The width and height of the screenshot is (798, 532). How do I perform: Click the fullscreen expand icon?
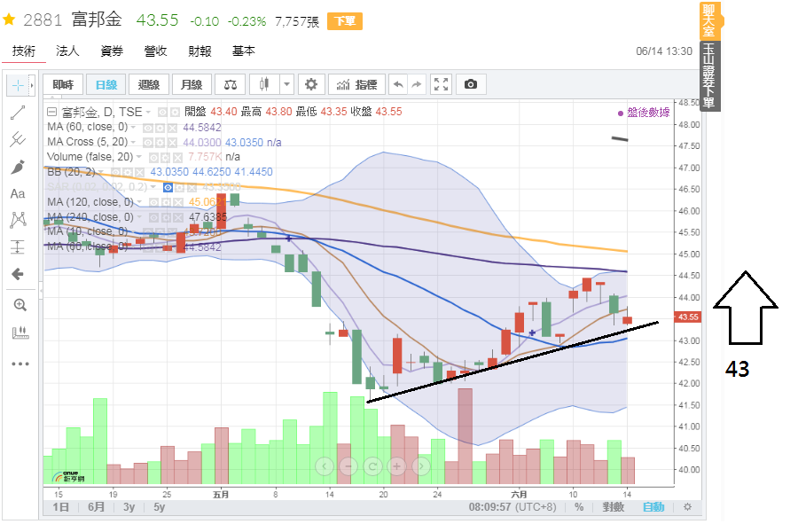point(442,84)
